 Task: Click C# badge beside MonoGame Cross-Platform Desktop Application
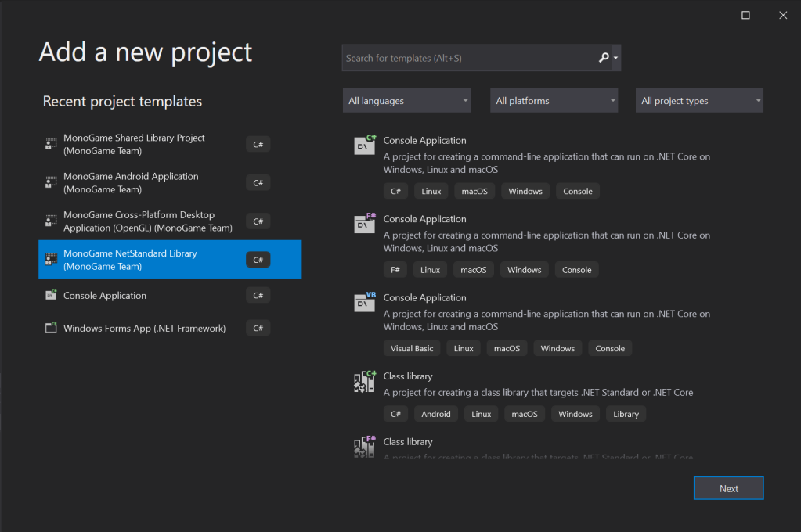(x=258, y=221)
